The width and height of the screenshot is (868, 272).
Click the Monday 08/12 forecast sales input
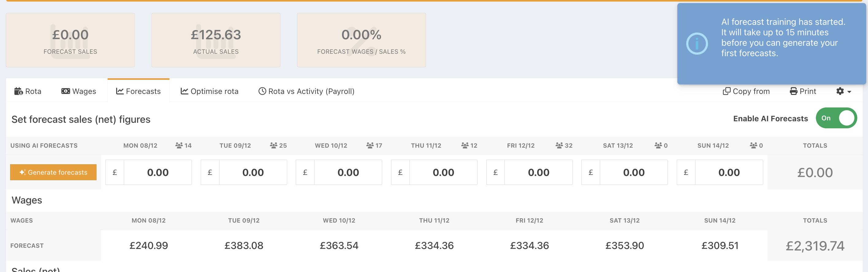158,173
